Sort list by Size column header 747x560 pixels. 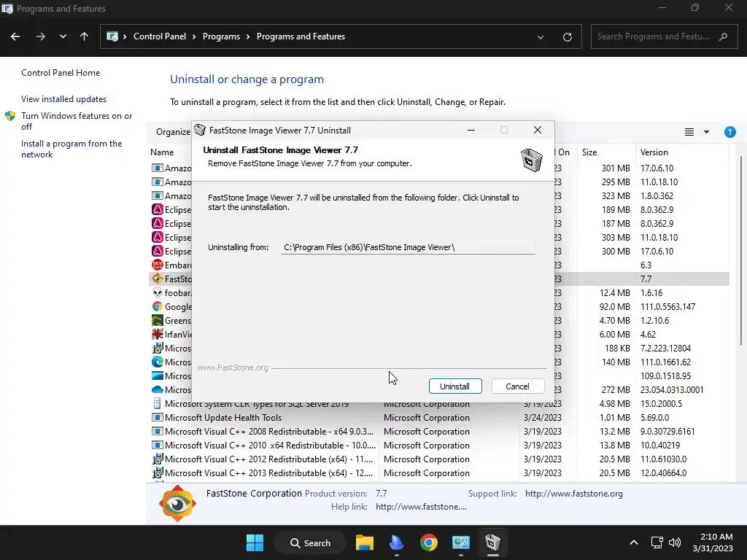[x=589, y=152]
